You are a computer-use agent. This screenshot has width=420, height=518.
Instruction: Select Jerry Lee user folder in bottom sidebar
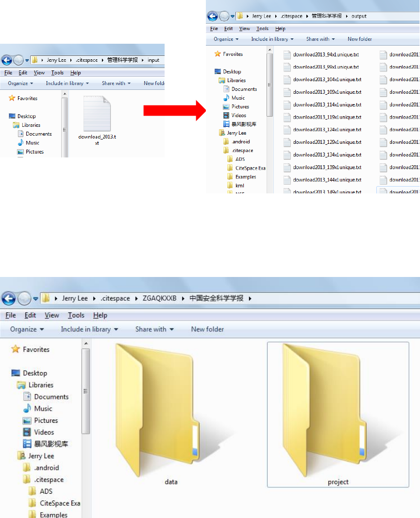41,456
